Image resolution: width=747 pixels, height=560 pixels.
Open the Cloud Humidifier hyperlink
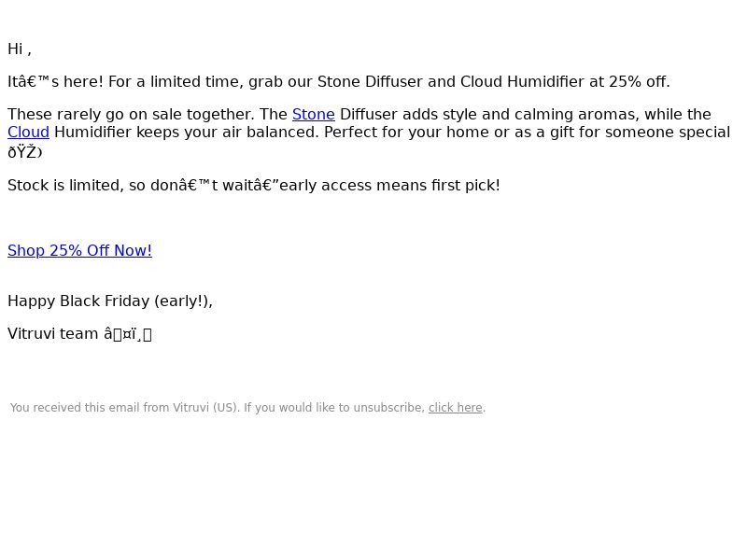29,133
